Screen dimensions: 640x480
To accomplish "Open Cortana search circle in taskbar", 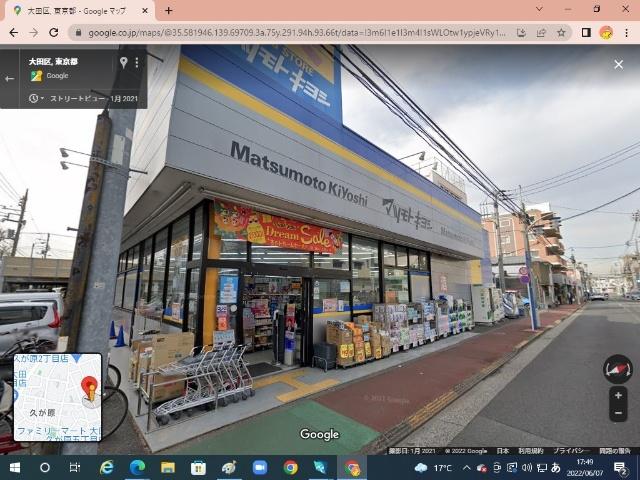I will (45, 467).
